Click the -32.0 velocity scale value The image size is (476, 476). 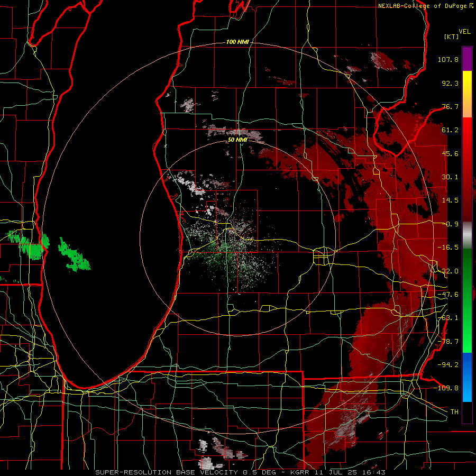(448, 271)
